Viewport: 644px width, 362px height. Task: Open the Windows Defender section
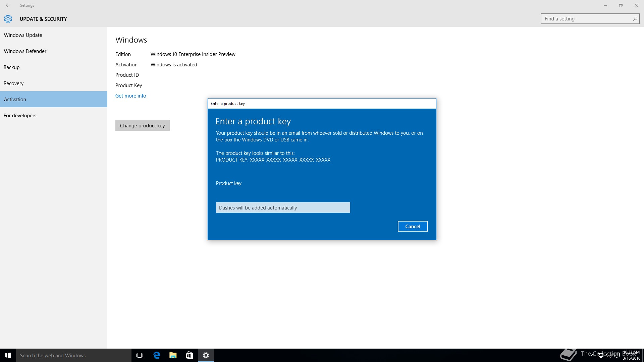pyautogui.click(x=54, y=51)
